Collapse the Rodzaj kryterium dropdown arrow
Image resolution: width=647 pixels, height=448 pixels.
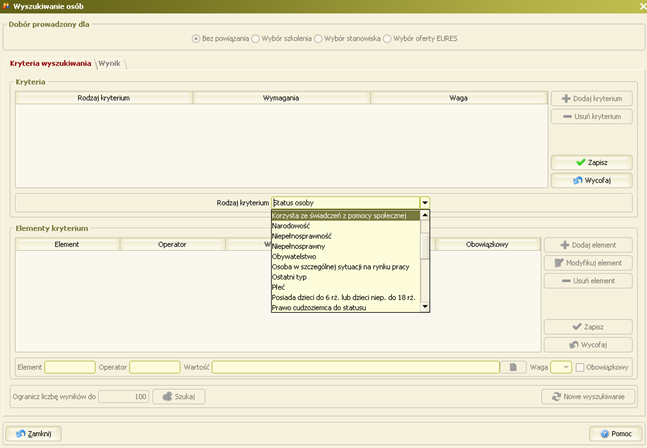point(425,203)
